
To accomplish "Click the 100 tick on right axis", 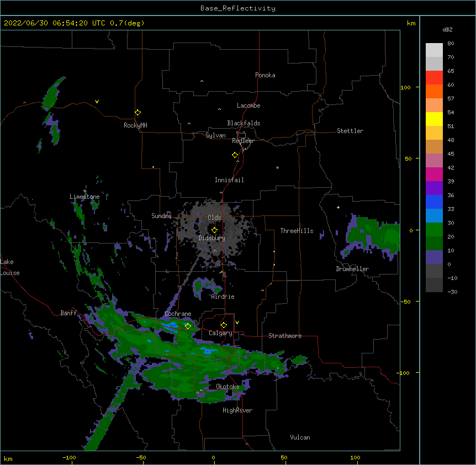I will click(405, 87).
